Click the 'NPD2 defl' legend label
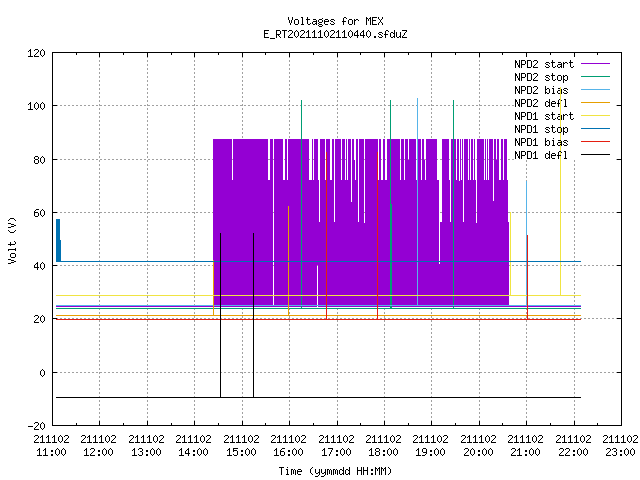 541,103
